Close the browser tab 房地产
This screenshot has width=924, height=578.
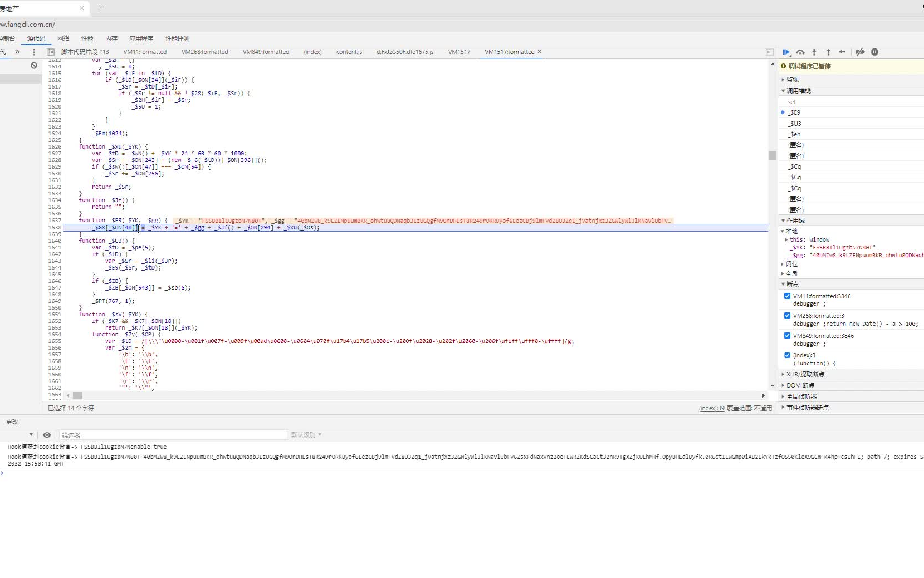[81, 8]
